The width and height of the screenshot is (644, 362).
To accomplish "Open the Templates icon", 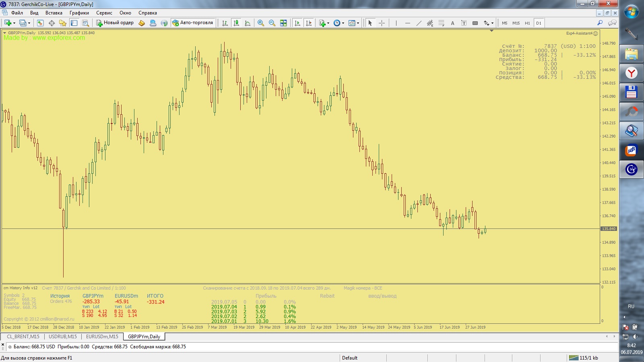I will point(352,23).
